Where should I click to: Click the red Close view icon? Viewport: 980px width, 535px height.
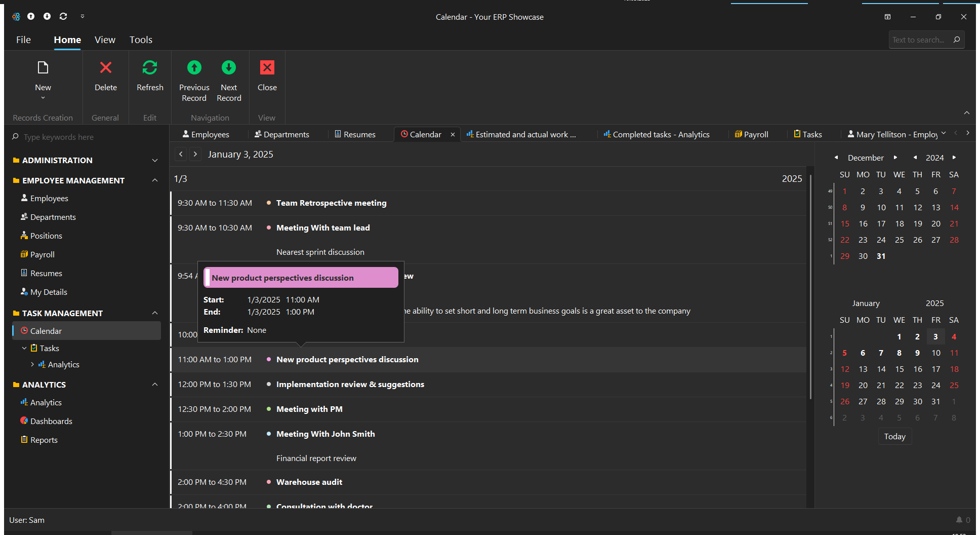267,68
